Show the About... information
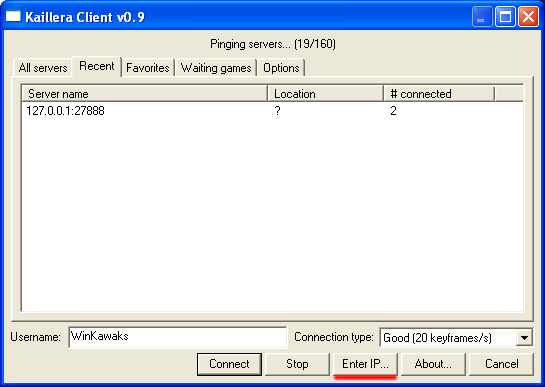 pyautogui.click(x=433, y=364)
